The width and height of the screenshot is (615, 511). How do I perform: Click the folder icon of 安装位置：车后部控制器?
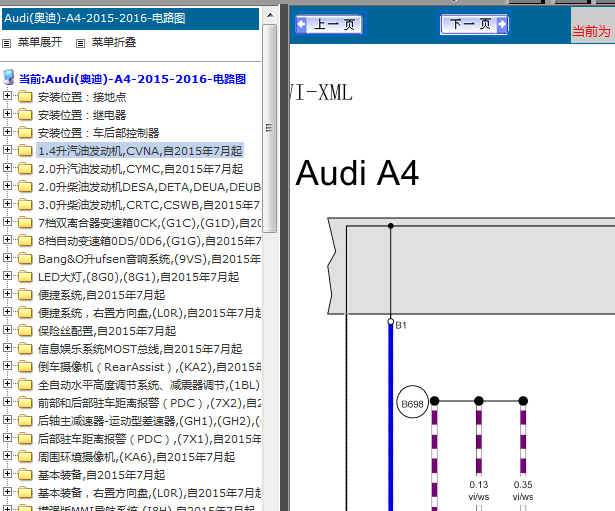tap(25, 133)
